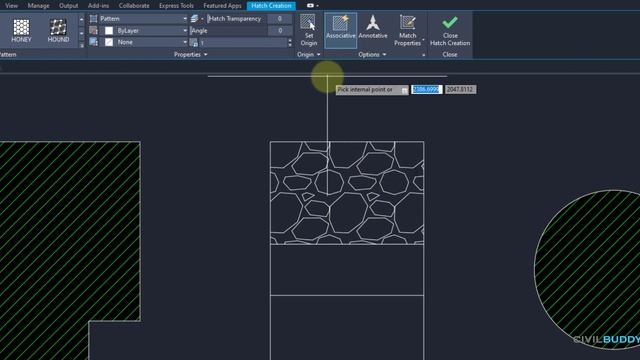Click the hatch Angle value box

tap(280, 31)
